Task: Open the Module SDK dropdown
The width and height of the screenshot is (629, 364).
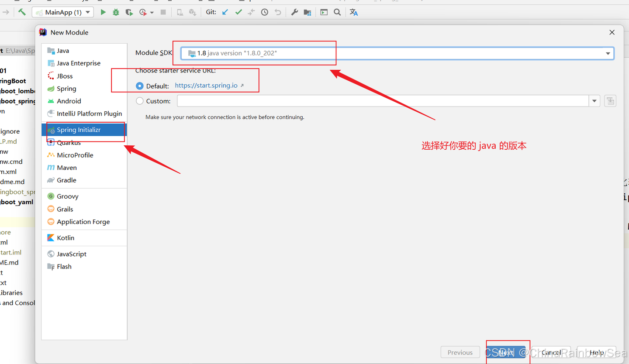Action: 397,53
